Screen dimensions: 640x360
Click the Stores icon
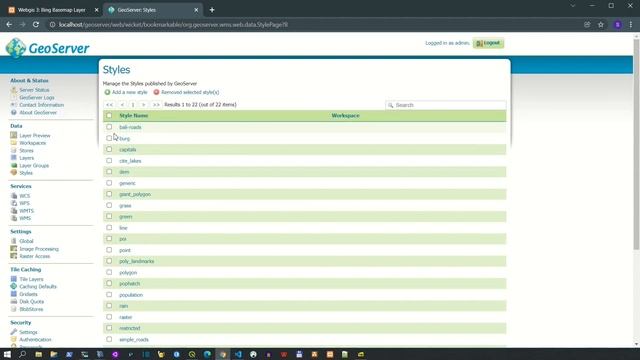[x=14, y=150]
